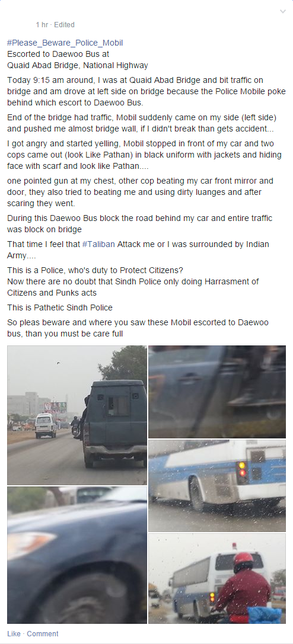The height and width of the screenshot is (644, 293).
Task: Click the 'one pointed gun at my chest' paragraph
Action: click(x=140, y=192)
